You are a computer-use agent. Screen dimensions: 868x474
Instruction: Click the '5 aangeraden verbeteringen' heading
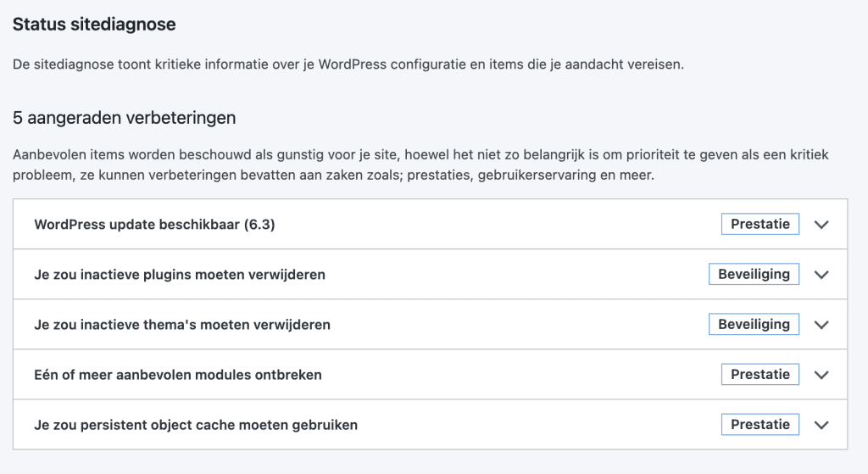pyautogui.click(x=124, y=118)
